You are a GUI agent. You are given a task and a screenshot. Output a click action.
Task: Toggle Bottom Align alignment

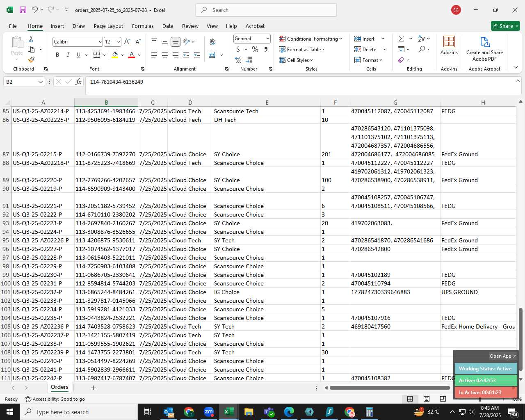(x=175, y=42)
